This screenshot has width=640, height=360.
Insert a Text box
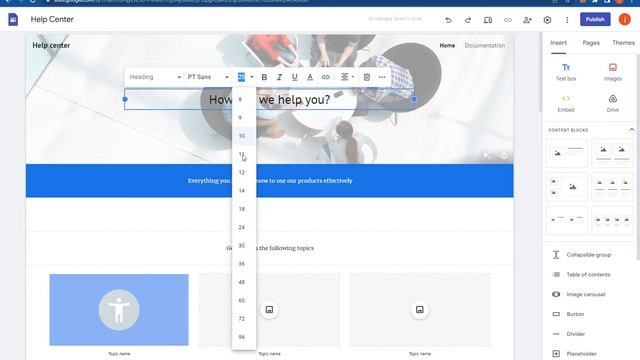(566, 72)
